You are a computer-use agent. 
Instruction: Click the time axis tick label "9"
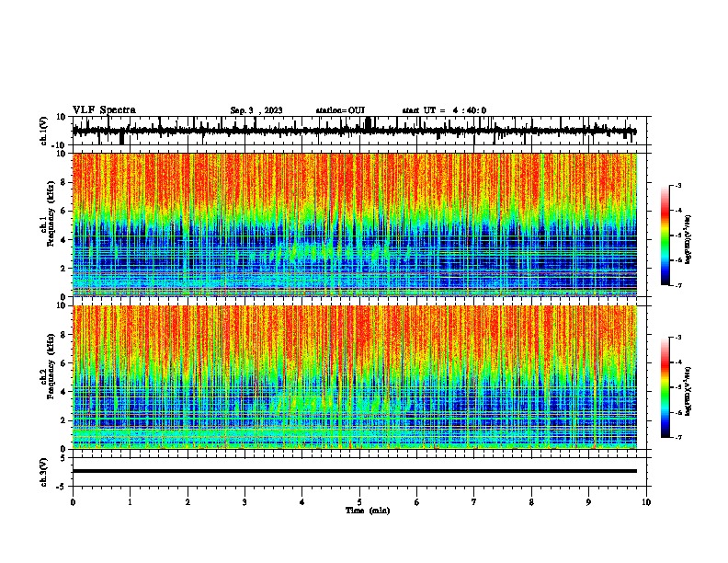coord(588,502)
